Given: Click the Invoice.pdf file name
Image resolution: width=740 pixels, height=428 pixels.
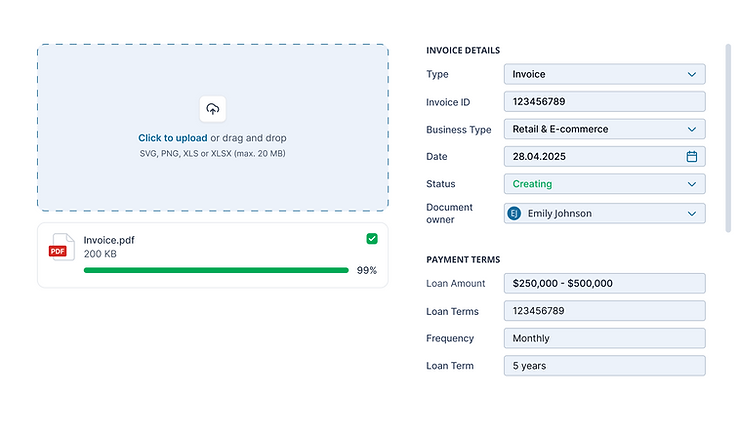Looking at the screenshot, I should pyautogui.click(x=109, y=240).
